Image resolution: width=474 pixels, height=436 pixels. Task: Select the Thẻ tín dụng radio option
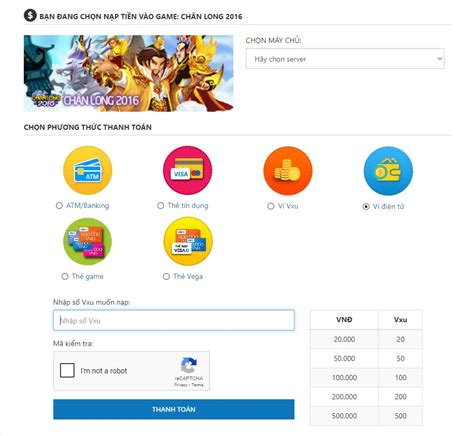[160, 206]
